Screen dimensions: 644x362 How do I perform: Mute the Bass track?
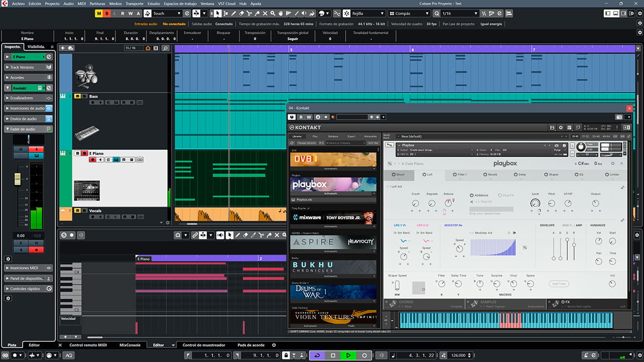click(x=77, y=97)
